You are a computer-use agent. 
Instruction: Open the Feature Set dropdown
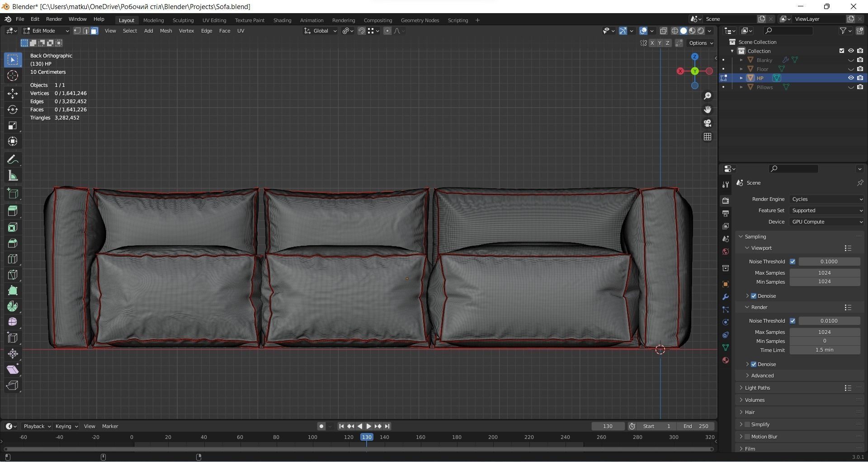pos(827,210)
